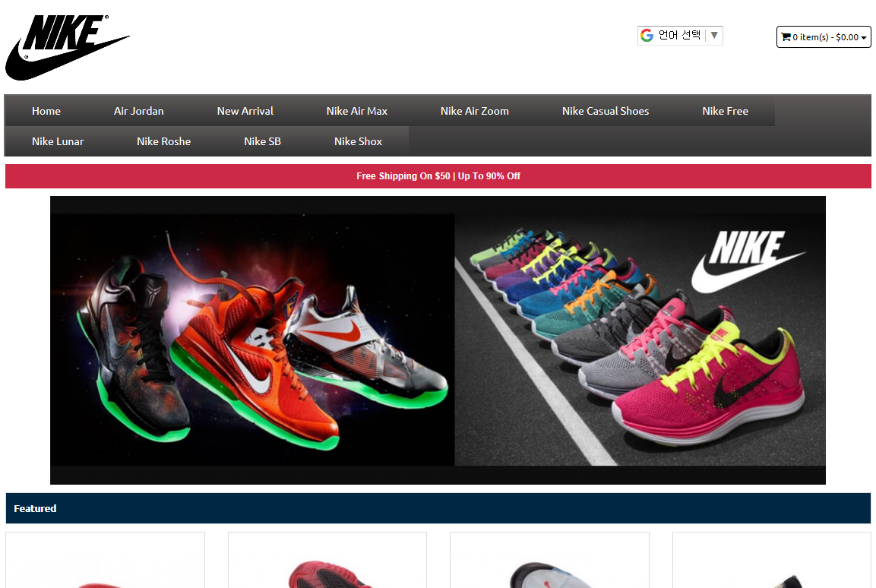876x588 pixels.
Task: Open the language selection dropdown arrow
Action: coord(714,35)
